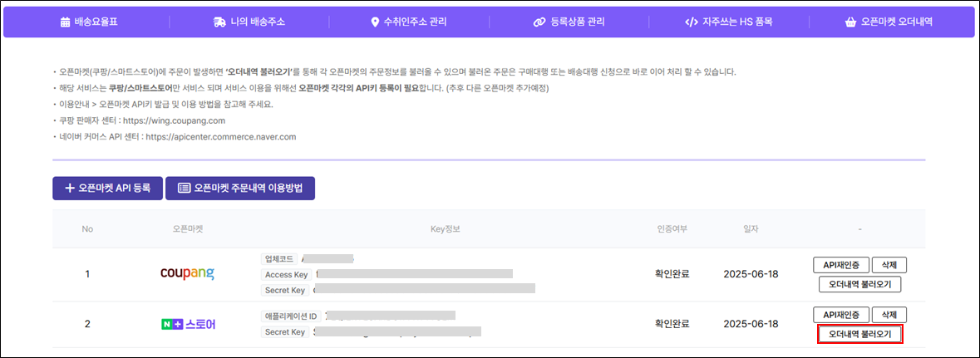980x358 pixels.
Task: Click the Coupang Access Key field label
Action: [x=285, y=274]
